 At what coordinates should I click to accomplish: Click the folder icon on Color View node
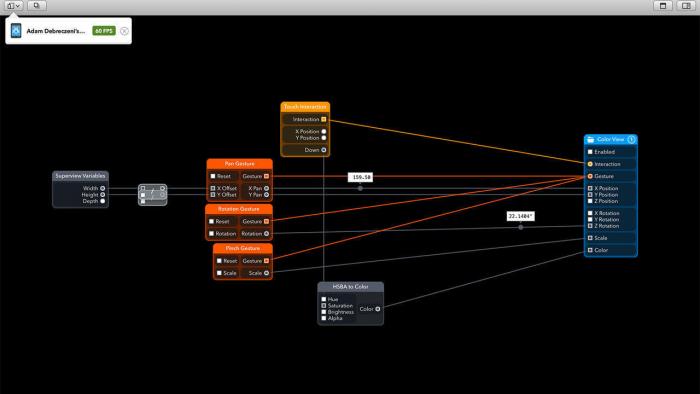tap(591, 140)
